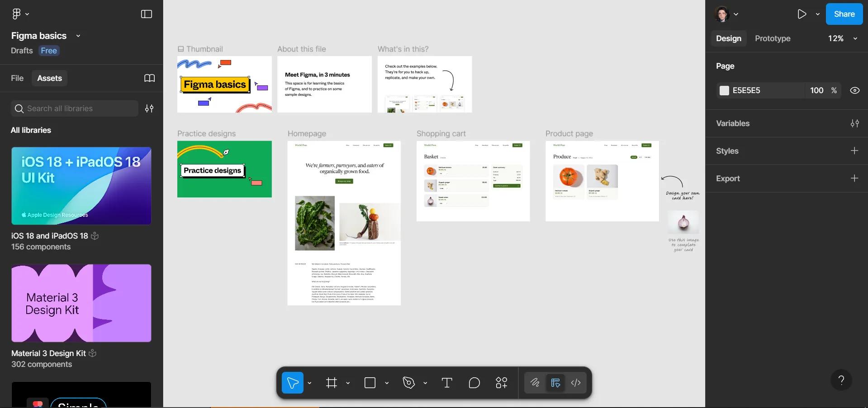Select the Pen tool

(409, 383)
